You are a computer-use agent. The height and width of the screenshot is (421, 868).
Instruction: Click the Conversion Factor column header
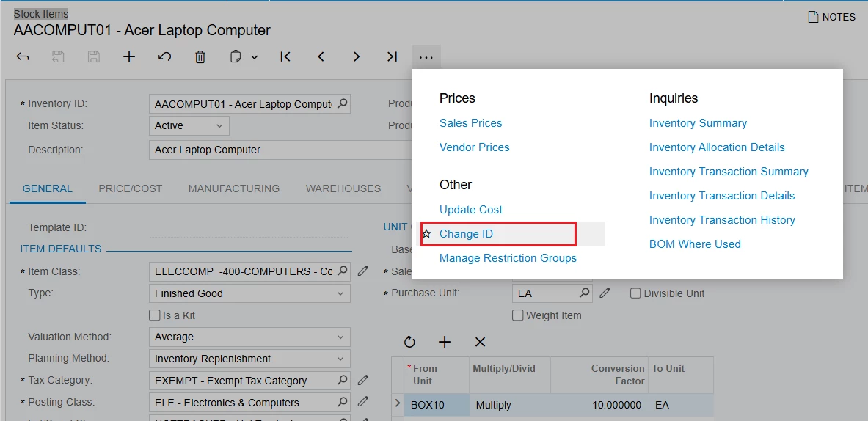(599, 375)
